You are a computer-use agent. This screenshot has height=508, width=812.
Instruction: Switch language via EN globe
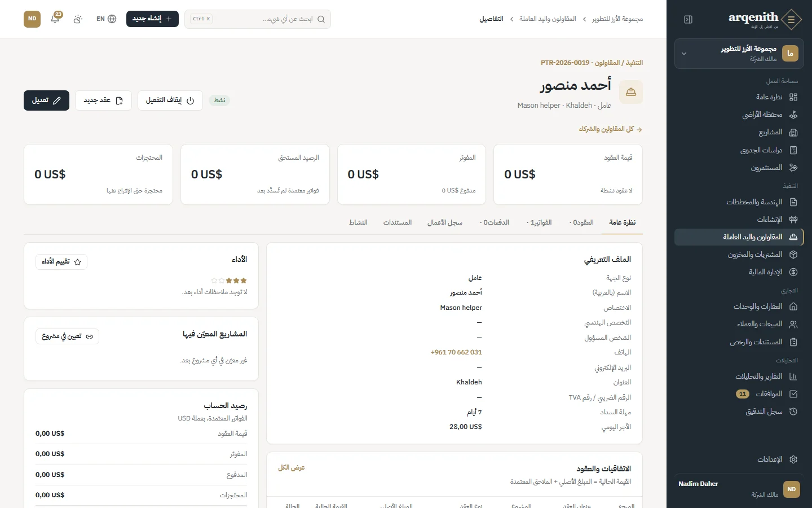[x=106, y=19]
